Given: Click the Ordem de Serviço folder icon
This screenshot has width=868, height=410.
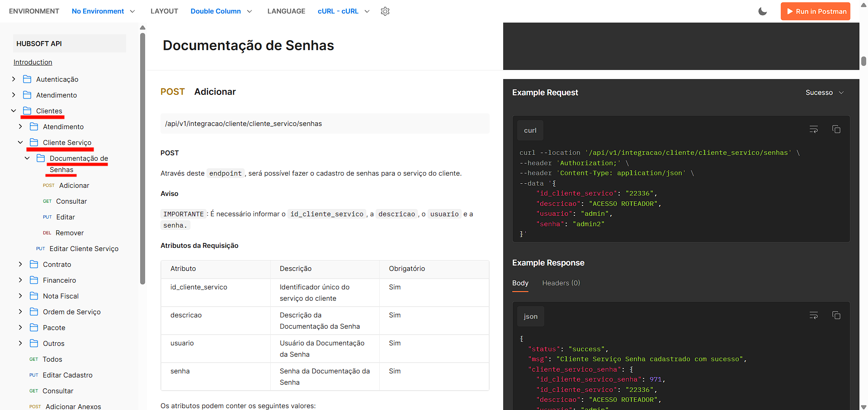Looking at the screenshot, I should pyautogui.click(x=34, y=312).
